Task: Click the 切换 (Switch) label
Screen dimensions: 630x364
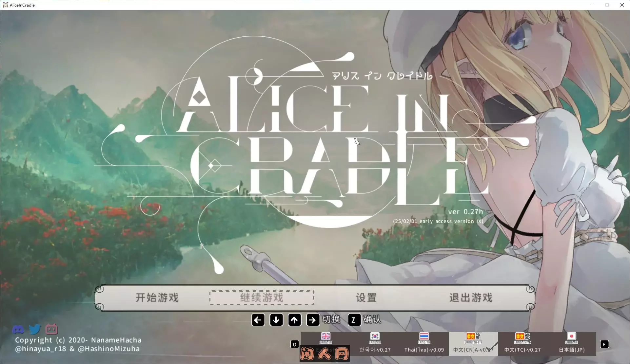Action: pyautogui.click(x=332, y=320)
